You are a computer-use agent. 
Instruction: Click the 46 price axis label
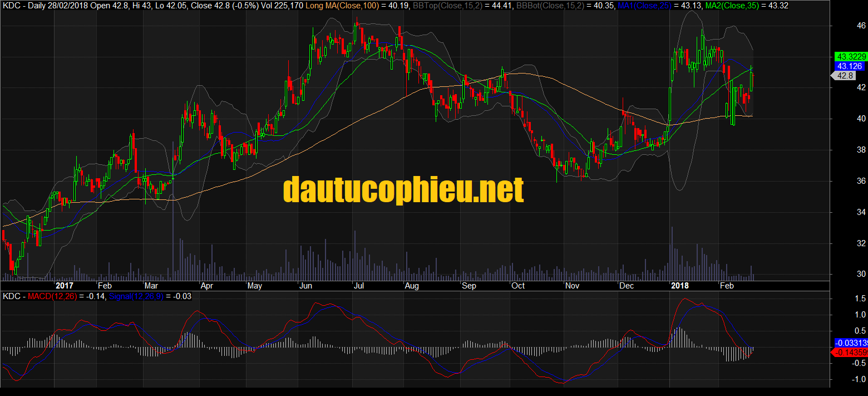861,26
